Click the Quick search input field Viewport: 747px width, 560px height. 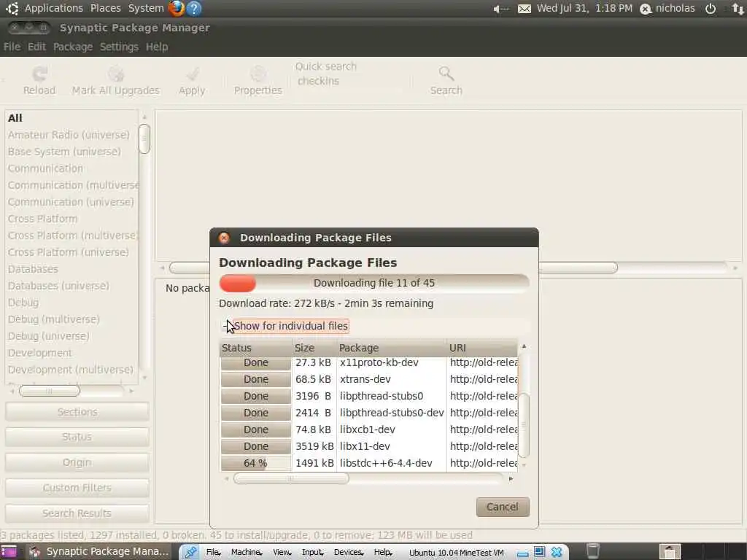click(350, 81)
